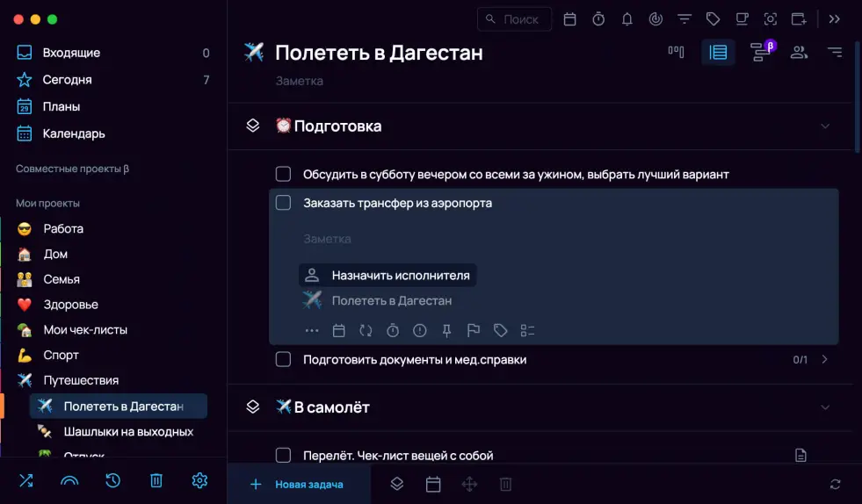Open settings gear in sidebar footer
The image size is (862, 504).
[199, 480]
